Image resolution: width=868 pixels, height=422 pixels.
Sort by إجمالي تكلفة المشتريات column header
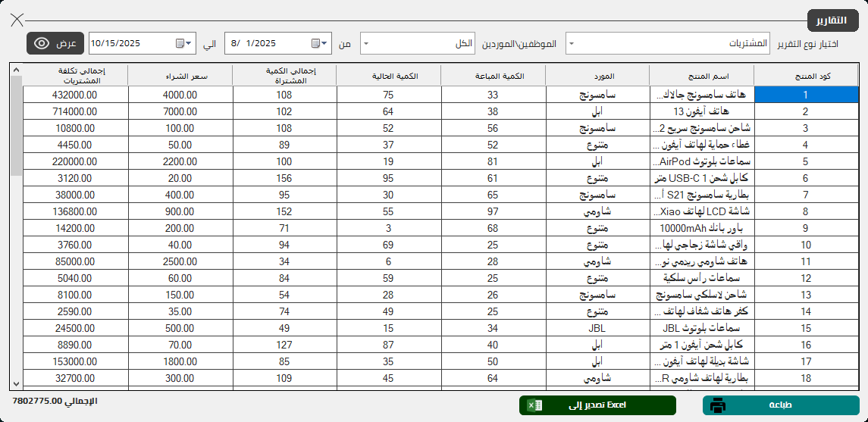(76, 76)
